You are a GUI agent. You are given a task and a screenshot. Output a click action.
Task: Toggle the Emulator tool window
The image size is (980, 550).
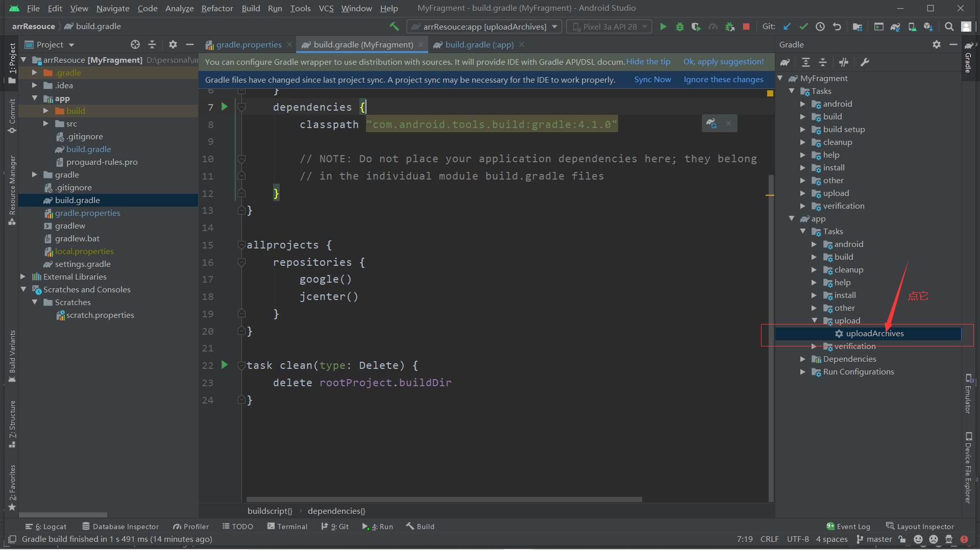click(x=968, y=393)
